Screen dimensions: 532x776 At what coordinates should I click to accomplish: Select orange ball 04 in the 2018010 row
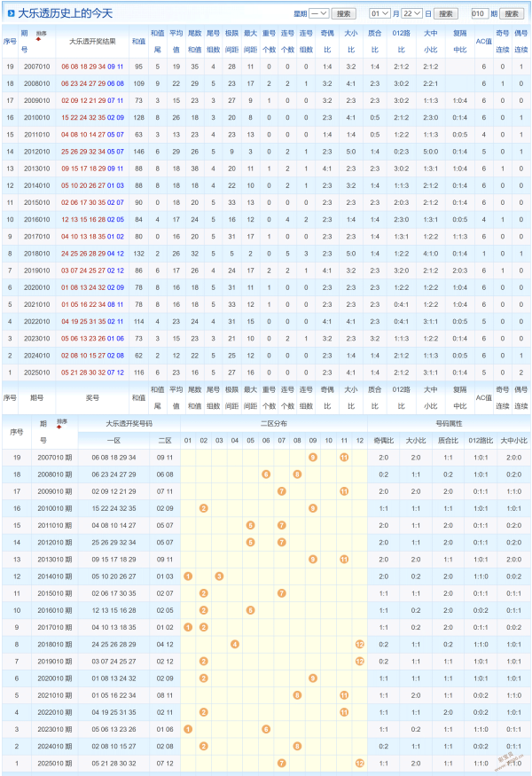pos(235,644)
